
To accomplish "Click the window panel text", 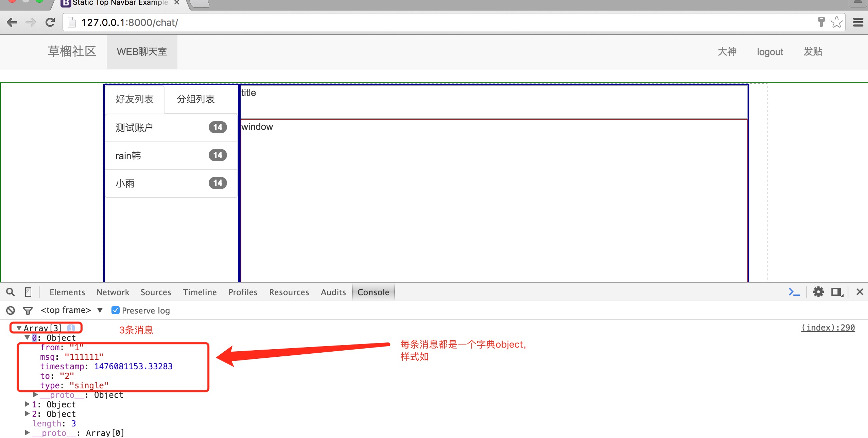I will (257, 127).
